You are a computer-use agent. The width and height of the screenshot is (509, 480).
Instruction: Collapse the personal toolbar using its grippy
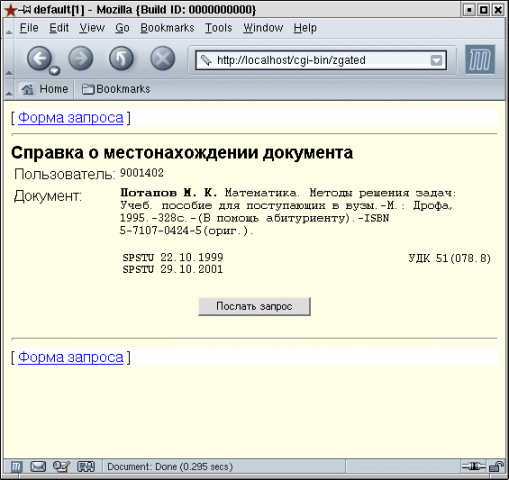9,89
